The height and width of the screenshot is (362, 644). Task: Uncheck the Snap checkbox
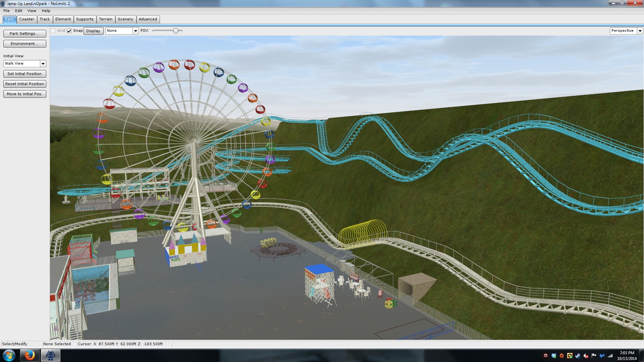point(69,31)
